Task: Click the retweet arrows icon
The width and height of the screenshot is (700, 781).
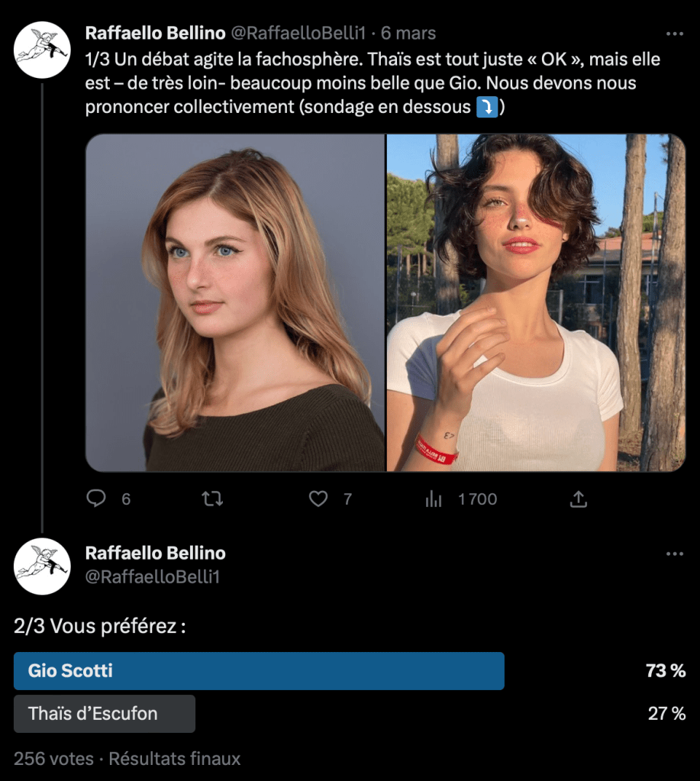Action: pyautogui.click(x=211, y=499)
